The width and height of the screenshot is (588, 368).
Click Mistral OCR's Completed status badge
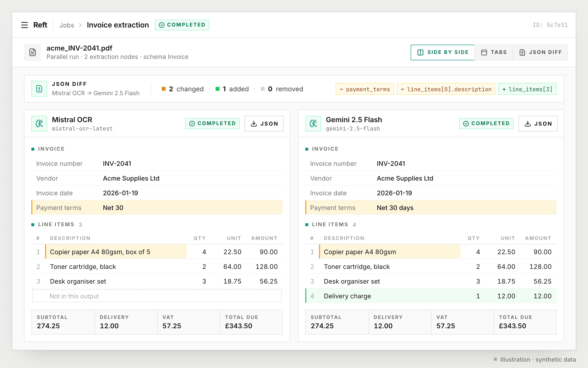click(x=212, y=123)
